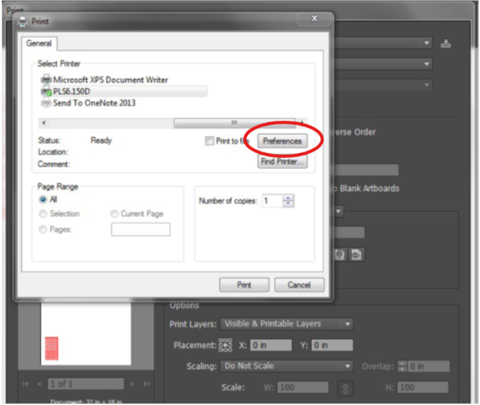The height and width of the screenshot is (405, 480).
Task: Close the Print dialog with X
Action: coord(314,18)
